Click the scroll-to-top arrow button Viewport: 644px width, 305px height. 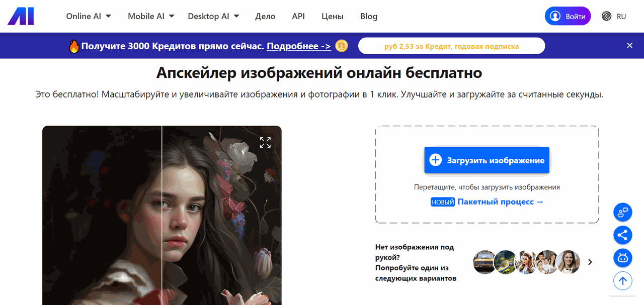click(623, 281)
